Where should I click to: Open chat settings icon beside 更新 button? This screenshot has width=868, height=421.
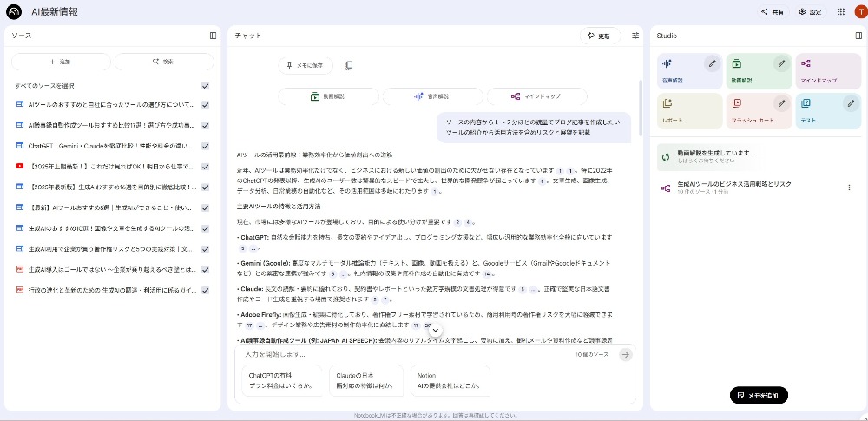click(x=635, y=36)
